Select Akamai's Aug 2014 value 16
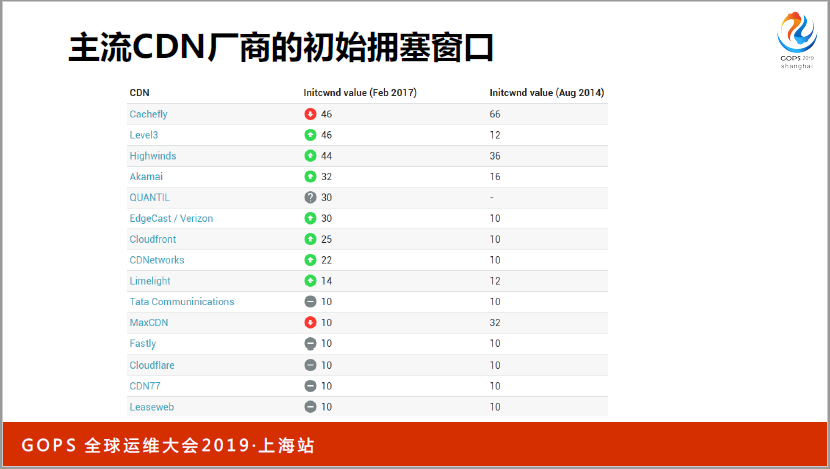This screenshot has height=469, width=830. (495, 177)
